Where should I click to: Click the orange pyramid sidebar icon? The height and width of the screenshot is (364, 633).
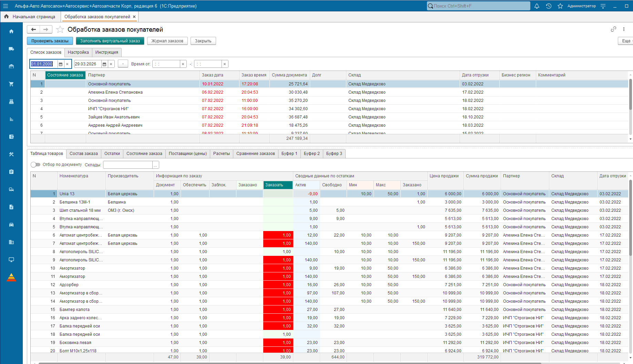(x=11, y=277)
